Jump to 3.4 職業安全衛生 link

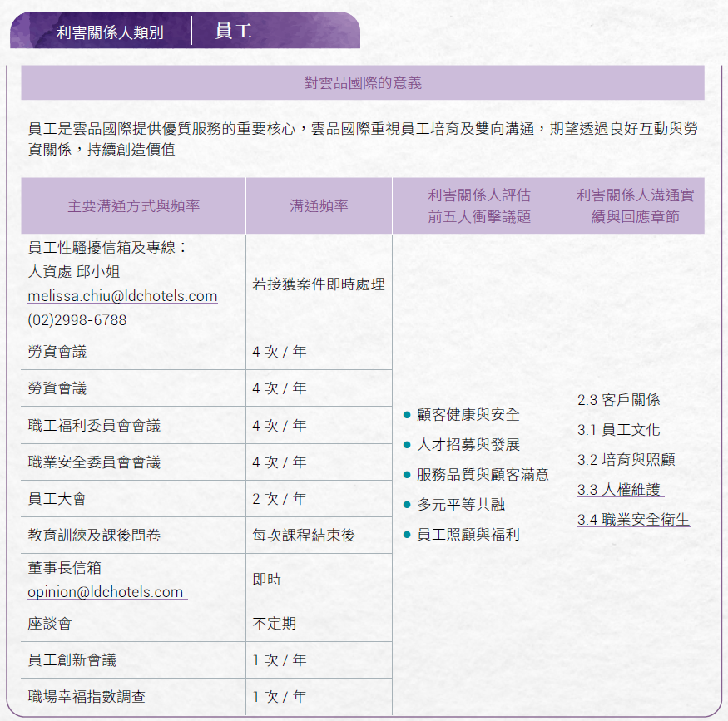click(x=634, y=520)
